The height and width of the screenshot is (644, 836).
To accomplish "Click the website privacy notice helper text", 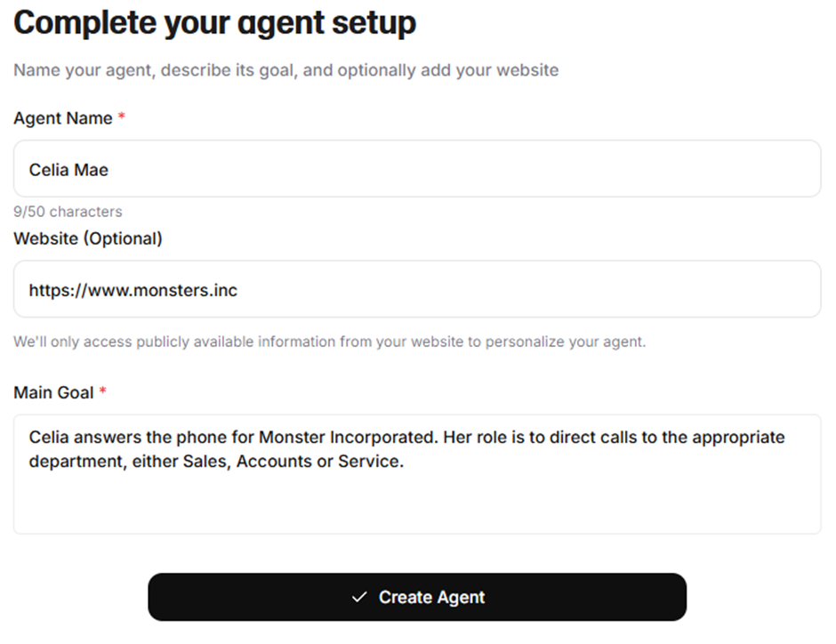I will [x=329, y=342].
